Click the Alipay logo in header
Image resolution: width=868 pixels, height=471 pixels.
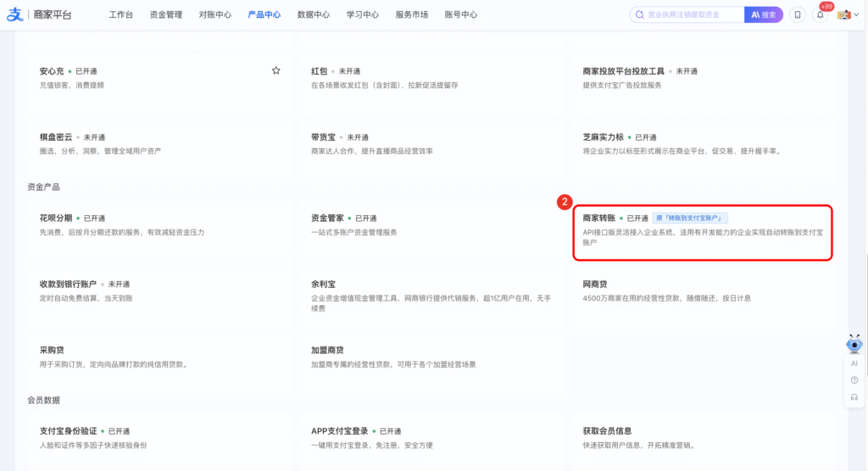click(x=14, y=14)
